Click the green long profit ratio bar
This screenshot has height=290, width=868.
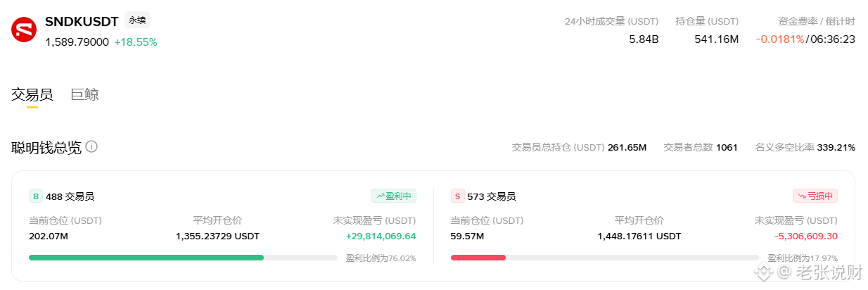(x=146, y=258)
